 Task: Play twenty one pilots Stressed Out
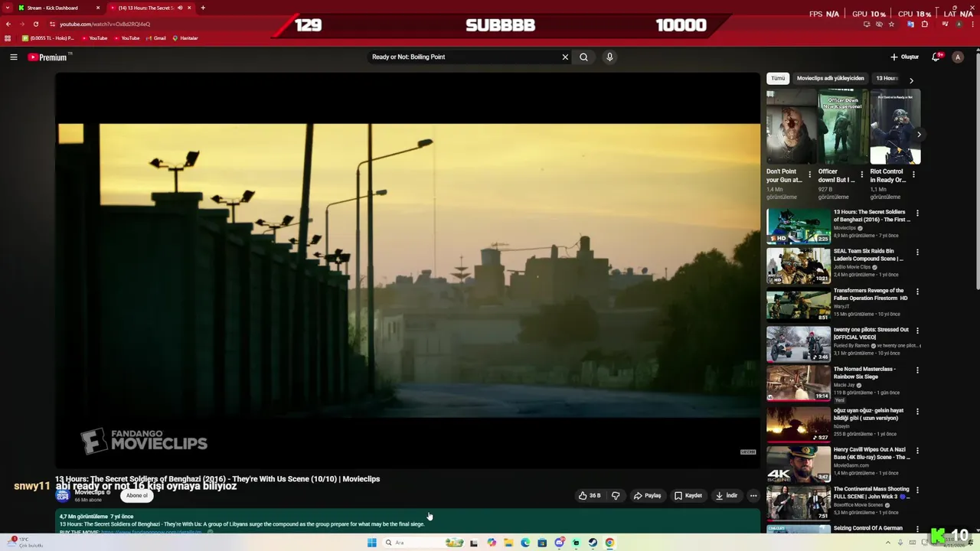pyautogui.click(x=799, y=344)
